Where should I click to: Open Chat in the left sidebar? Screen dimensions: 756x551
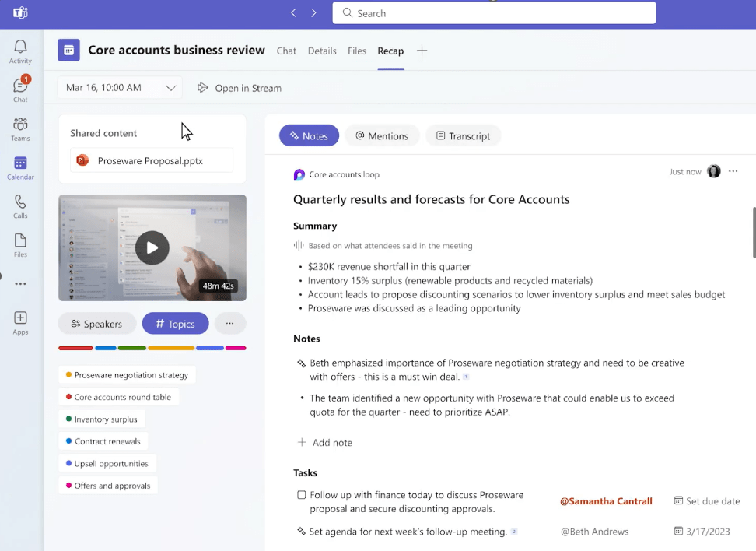pyautogui.click(x=20, y=89)
